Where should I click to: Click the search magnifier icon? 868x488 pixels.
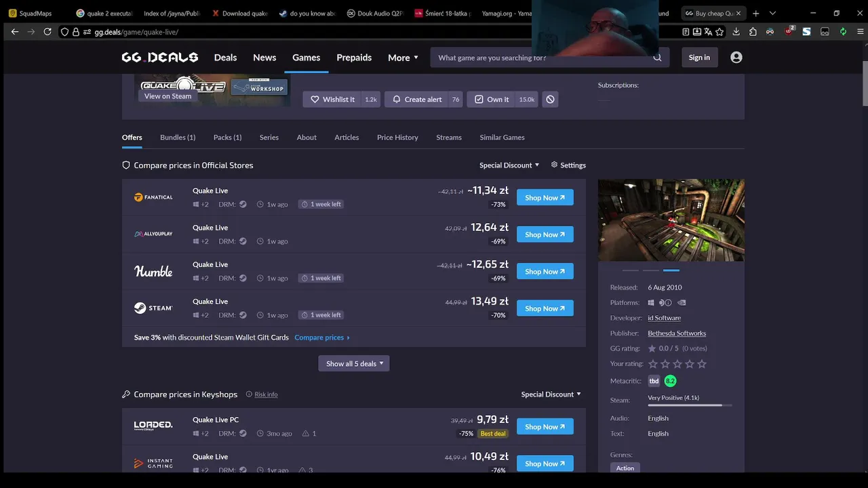657,58
